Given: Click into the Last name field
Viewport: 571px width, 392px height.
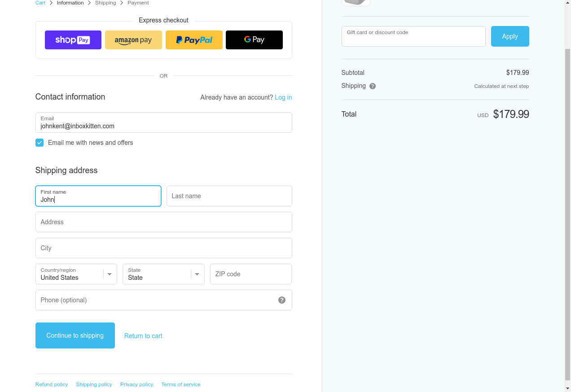Looking at the screenshot, I should coord(229,196).
